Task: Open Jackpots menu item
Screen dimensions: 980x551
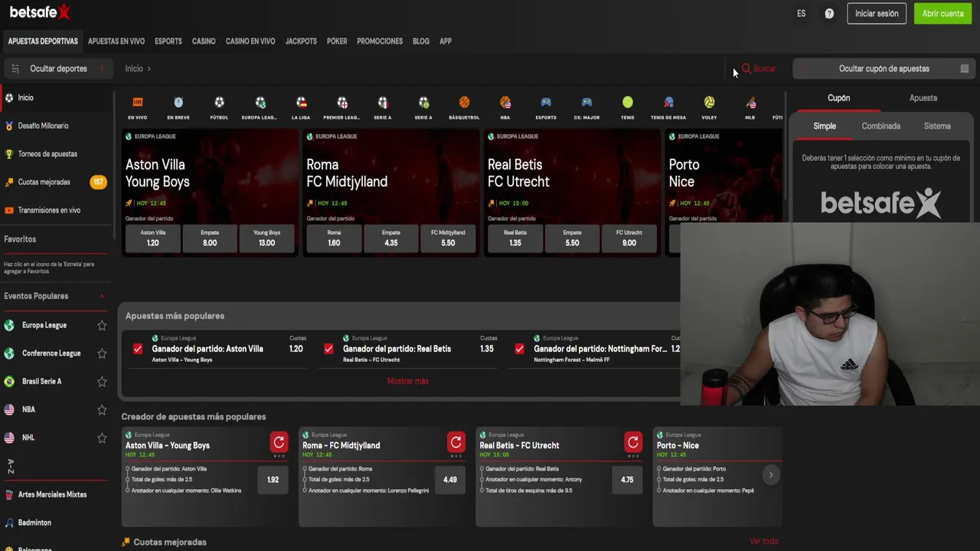Action: 301,41
